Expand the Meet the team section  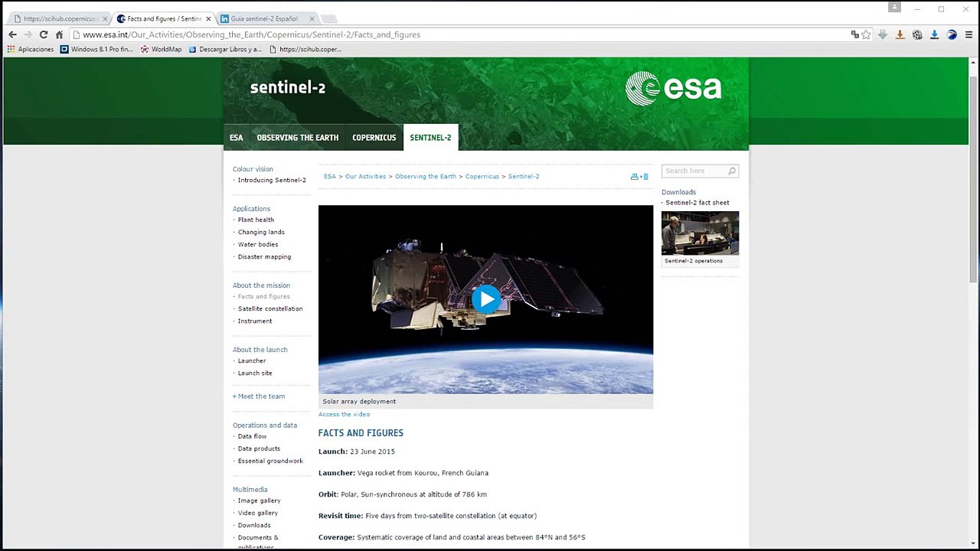[259, 396]
